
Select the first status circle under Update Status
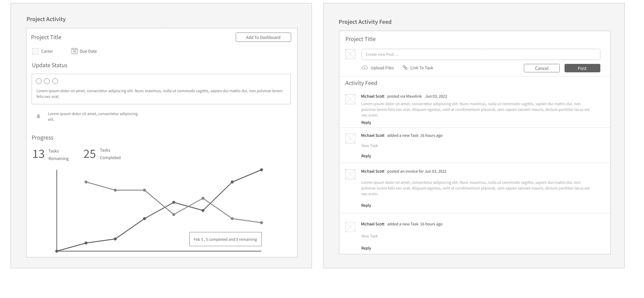(39, 81)
